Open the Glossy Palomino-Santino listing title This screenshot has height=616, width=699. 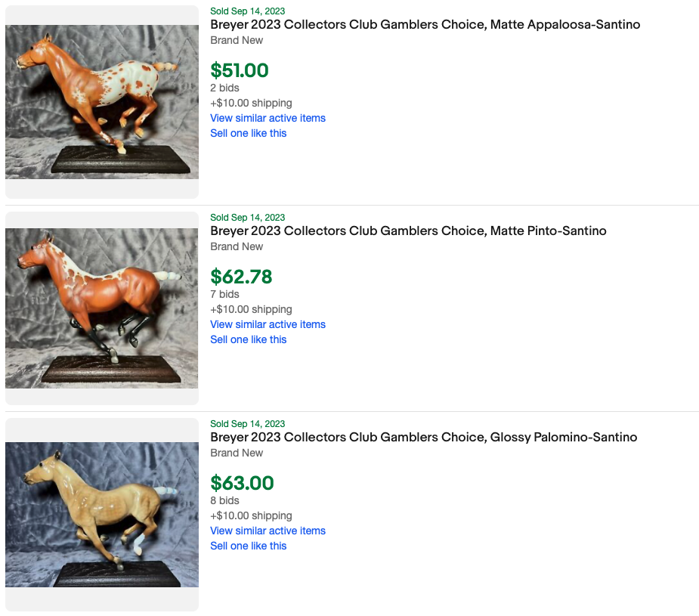tap(423, 438)
